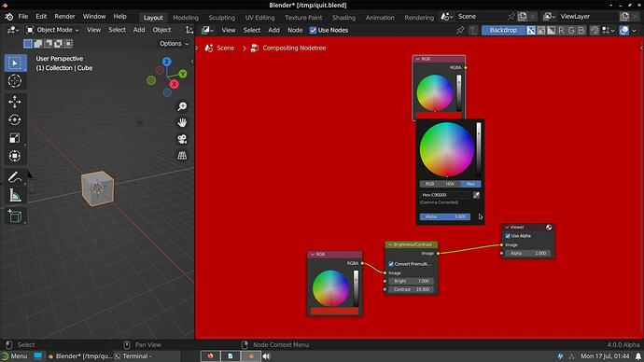Viewport: 644px width, 362px height.
Task: Choose the Annotate pencil tool
Action: [15, 177]
